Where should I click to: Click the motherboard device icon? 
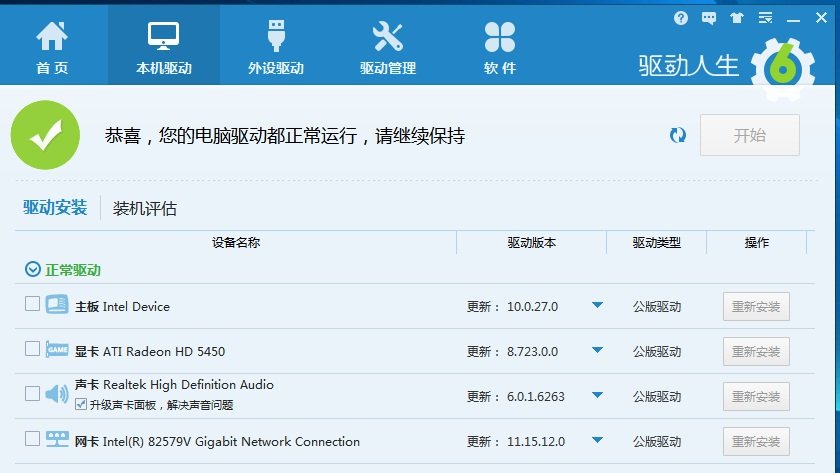pos(57,304)
